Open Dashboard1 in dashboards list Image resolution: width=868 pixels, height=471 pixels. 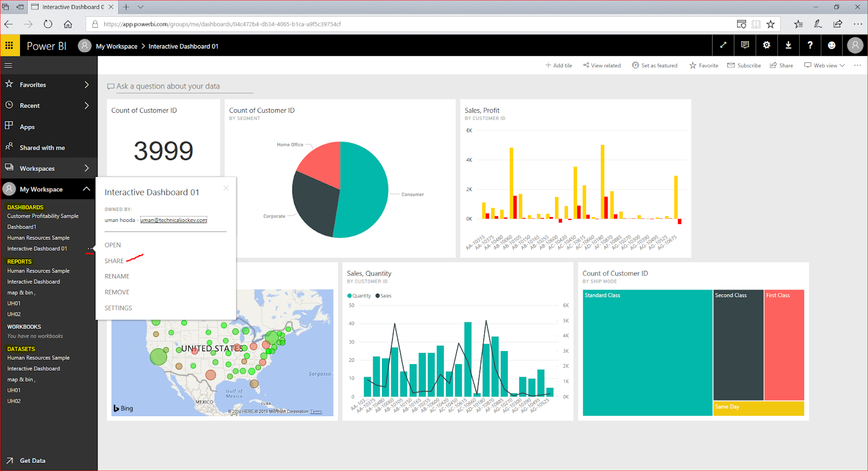tap(22, 227)
